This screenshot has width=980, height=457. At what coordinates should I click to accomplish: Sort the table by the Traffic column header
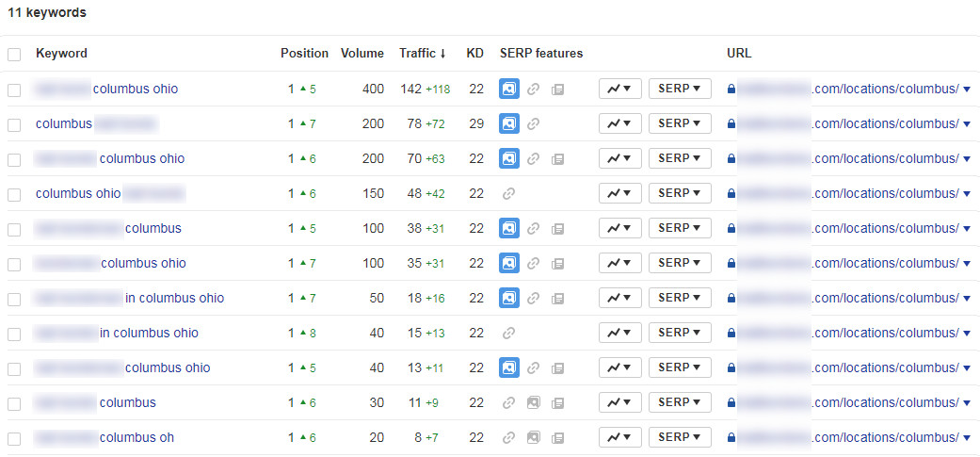pyautogui.click(x=423, y=54)
